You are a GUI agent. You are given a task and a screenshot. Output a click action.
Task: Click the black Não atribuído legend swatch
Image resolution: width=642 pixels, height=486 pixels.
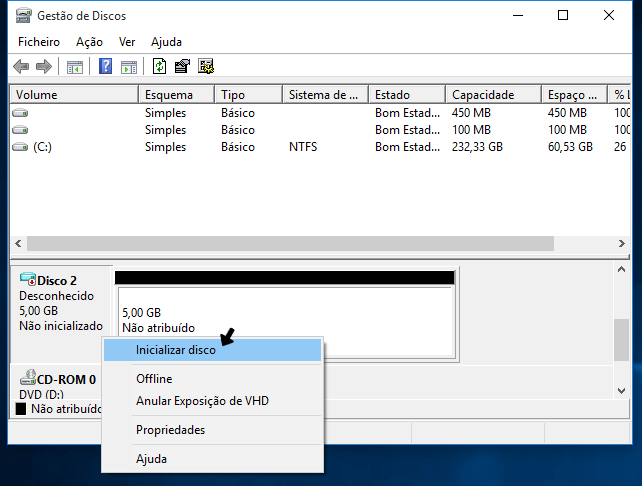[21, 409]
